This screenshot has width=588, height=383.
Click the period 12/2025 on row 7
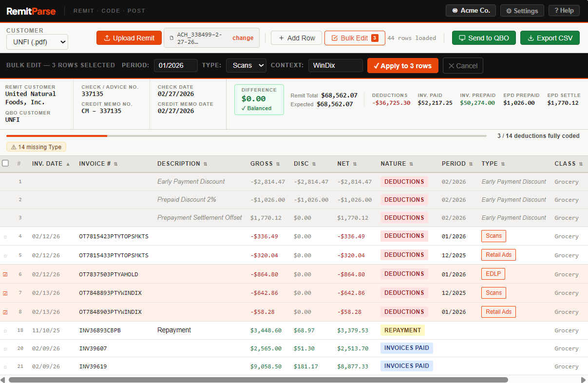[x=454, y=293]
